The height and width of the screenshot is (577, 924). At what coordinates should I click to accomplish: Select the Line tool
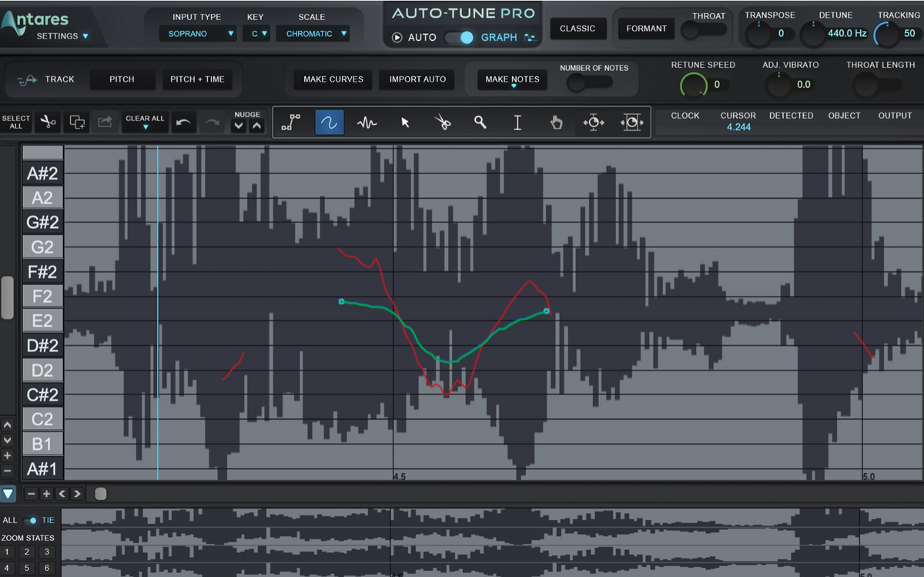291,122
